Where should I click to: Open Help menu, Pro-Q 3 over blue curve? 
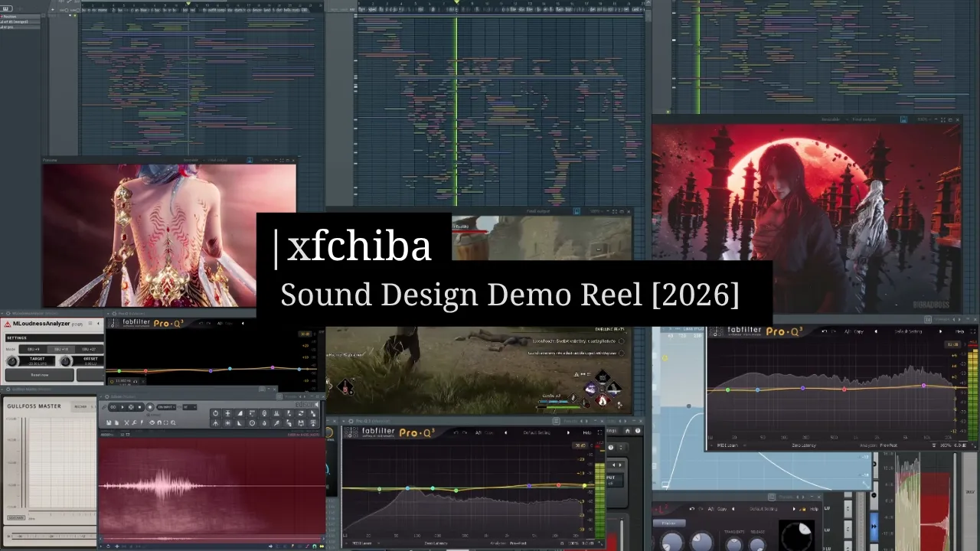pos(959,331)
